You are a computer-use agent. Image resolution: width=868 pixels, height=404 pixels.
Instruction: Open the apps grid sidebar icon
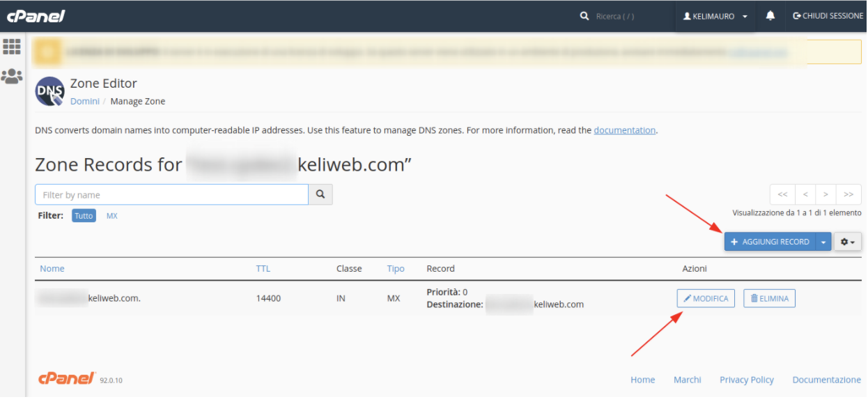coord(12,47)
